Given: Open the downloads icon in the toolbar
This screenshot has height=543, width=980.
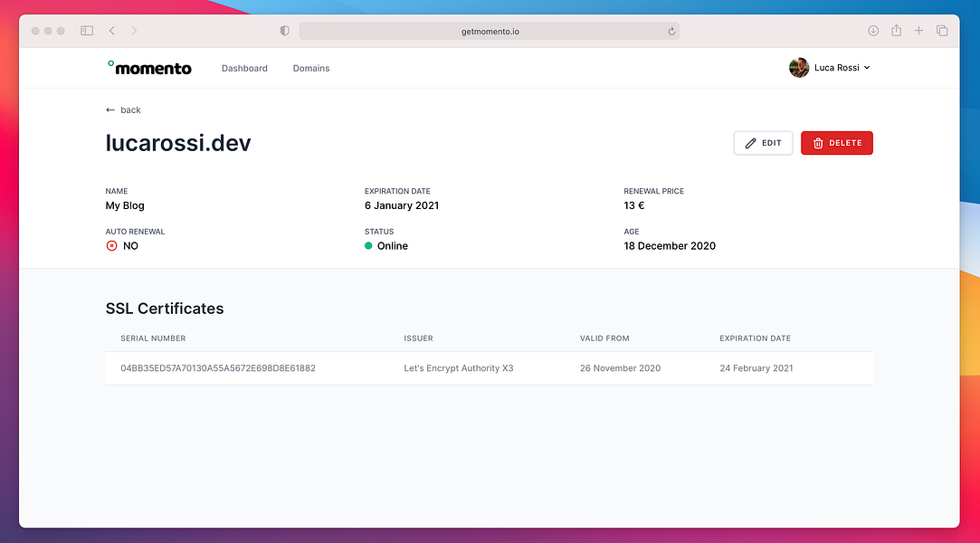Looking at the screenshot, I should pyautogui.click(x=873, y=31).
